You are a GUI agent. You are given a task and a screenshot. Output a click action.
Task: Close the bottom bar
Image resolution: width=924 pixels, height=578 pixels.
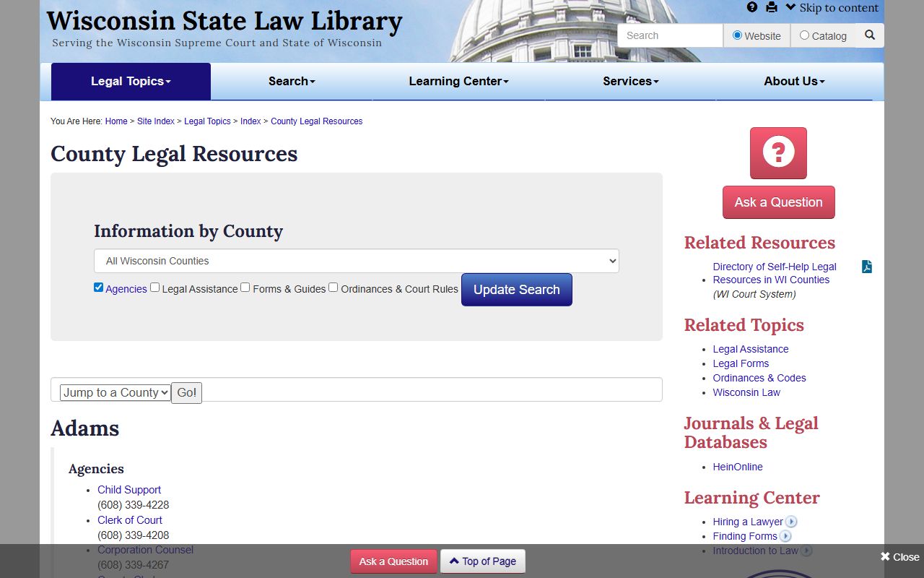[899, 557]
